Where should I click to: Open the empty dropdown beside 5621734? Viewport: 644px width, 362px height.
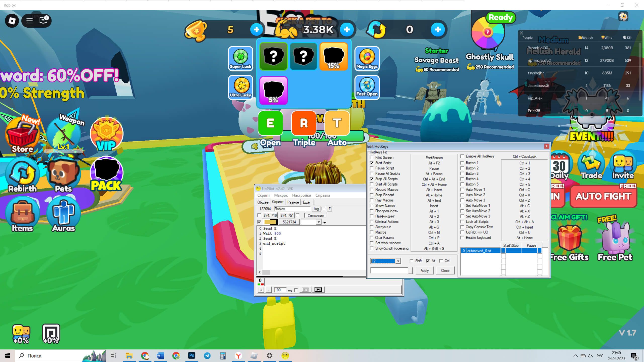click(x=319, y=222)
